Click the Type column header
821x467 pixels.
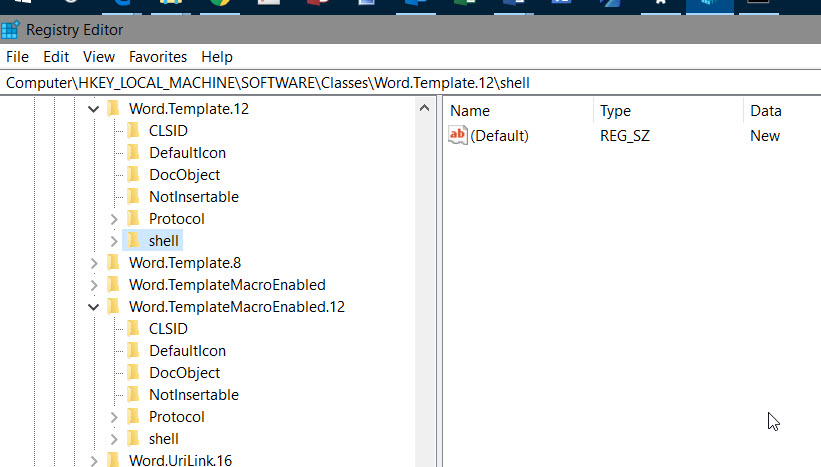tap(668, 110)
